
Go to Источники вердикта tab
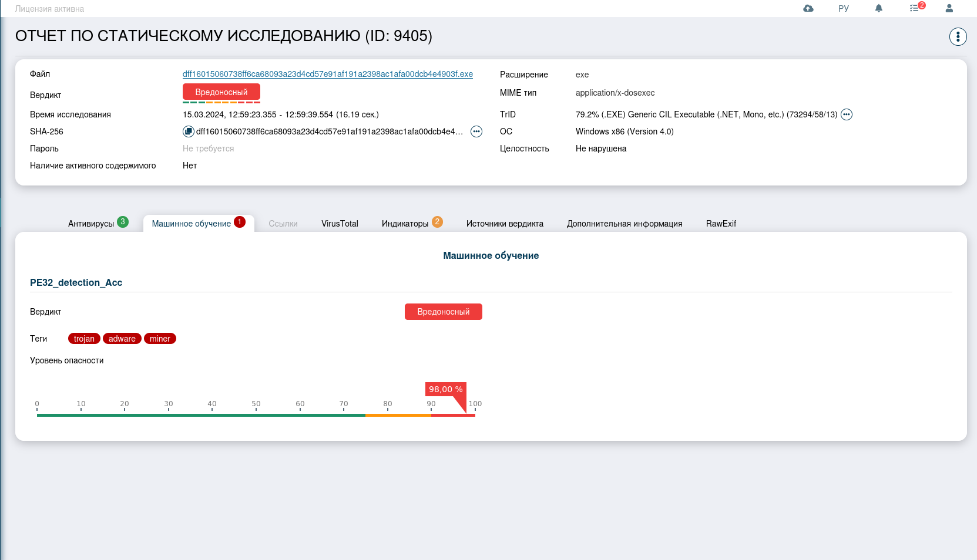pos(505,224)
